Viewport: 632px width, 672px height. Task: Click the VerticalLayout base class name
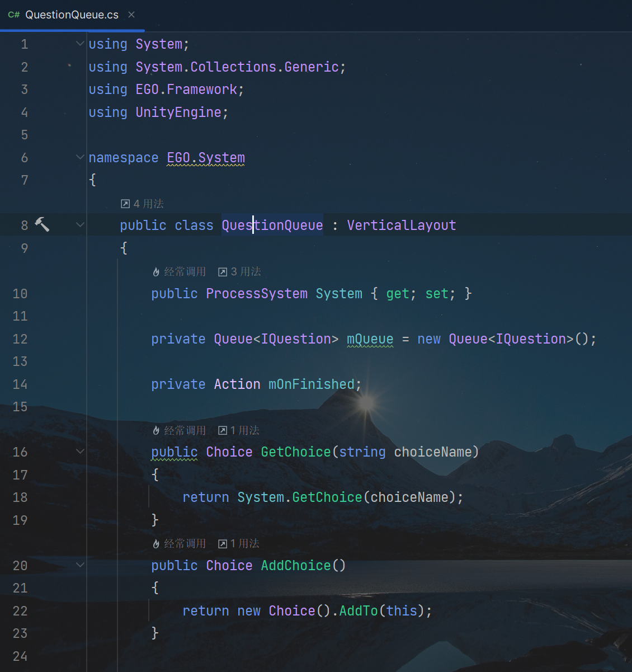[401, 225]
